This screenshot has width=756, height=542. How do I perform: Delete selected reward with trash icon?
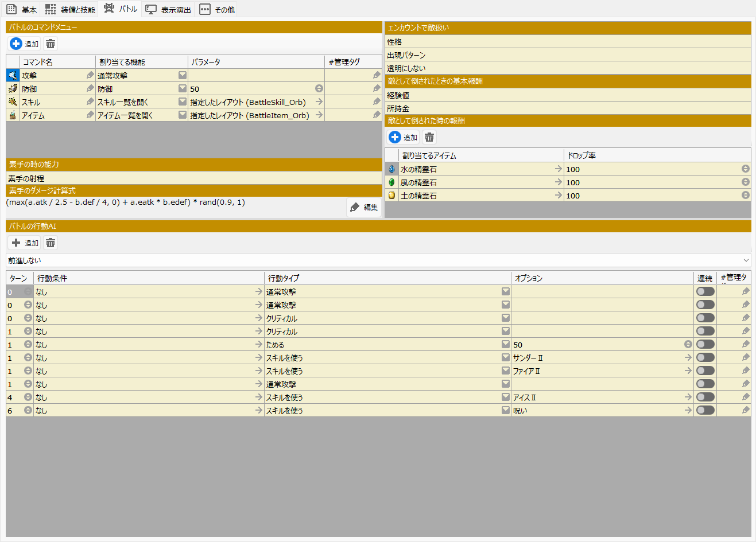[x=429, y=137]
